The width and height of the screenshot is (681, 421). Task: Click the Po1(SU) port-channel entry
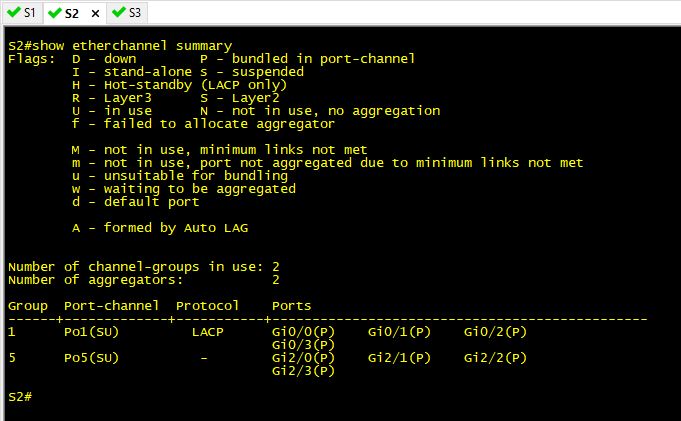[92, 332]
